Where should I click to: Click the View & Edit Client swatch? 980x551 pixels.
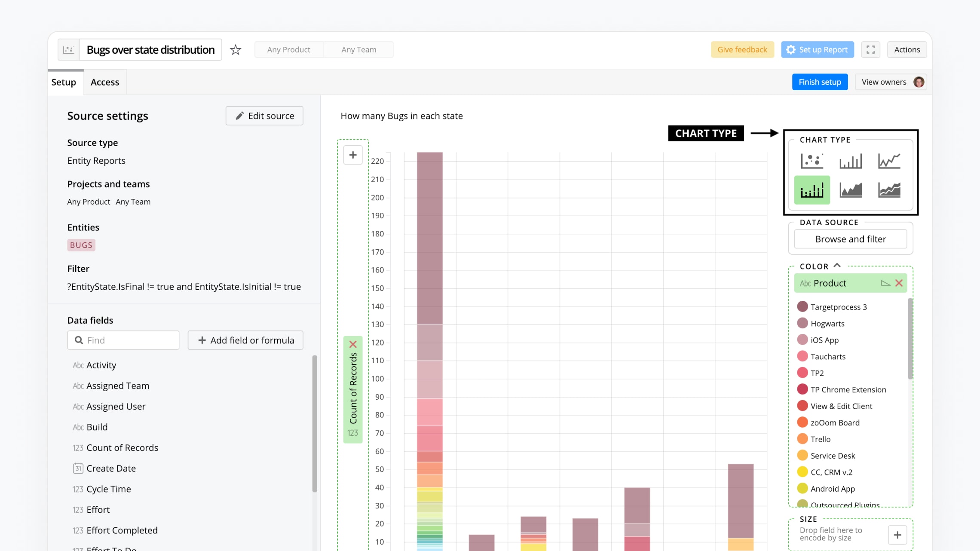pos(802,406)
